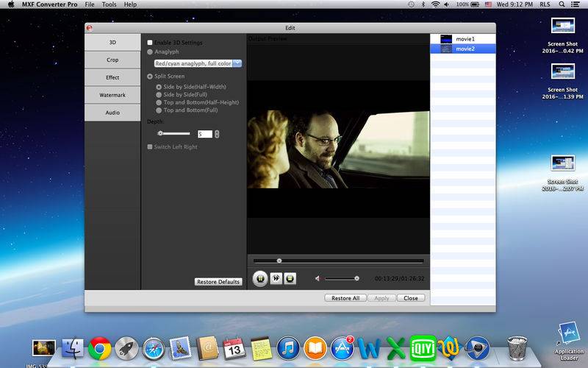Adjust the 3D Depth slider

coord(173,133)
